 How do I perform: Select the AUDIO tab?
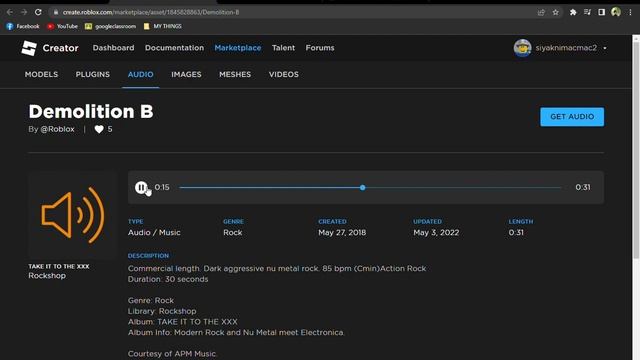click(x=140, y=74)
